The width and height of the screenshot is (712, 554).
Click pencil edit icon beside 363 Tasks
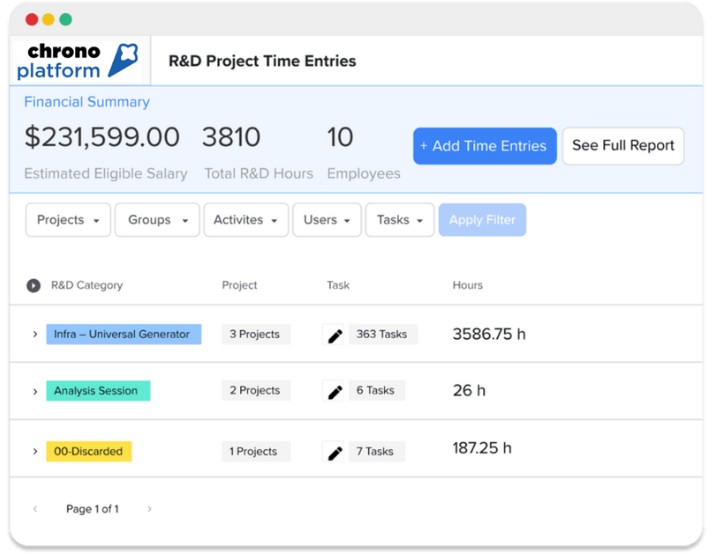pos(335,335)
